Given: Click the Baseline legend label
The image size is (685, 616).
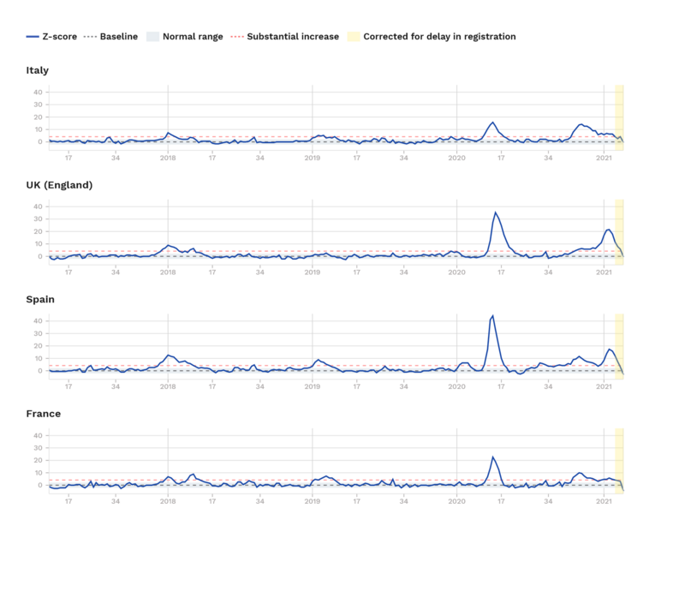Looking at the screenshot, I should [119, 37].
